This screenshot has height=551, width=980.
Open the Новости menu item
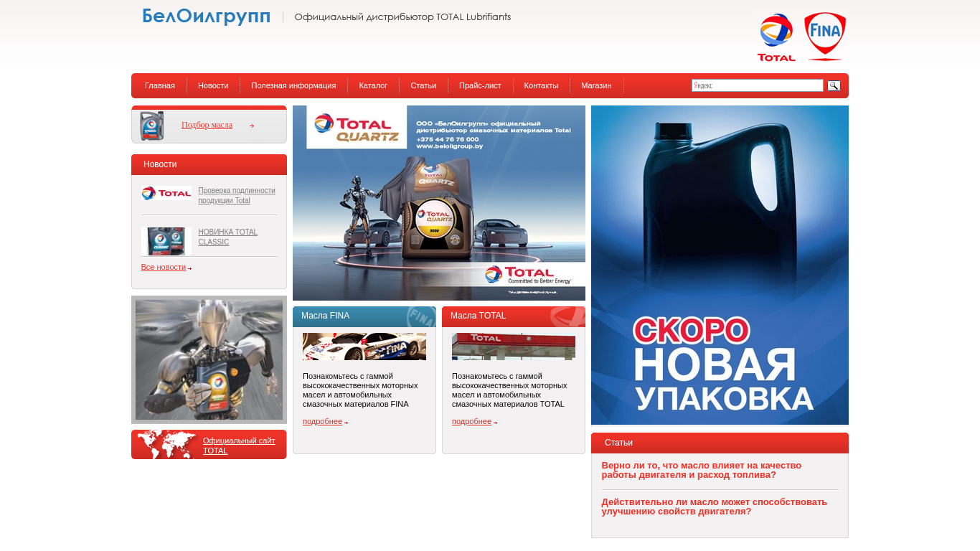pos(213,85)
